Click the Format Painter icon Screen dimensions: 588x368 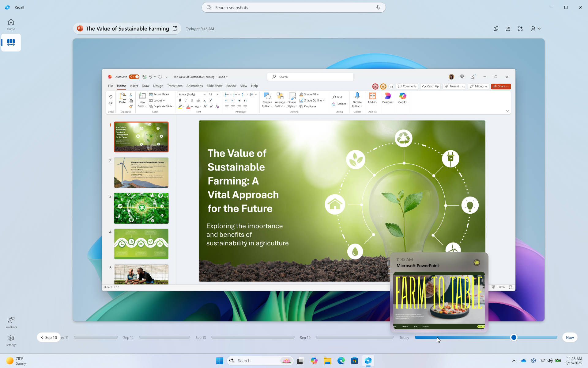(x=131, y=106)
